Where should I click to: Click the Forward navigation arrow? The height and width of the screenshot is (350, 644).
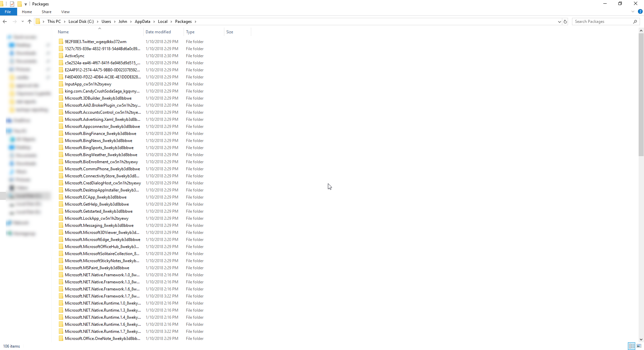(x=14, y=22)
